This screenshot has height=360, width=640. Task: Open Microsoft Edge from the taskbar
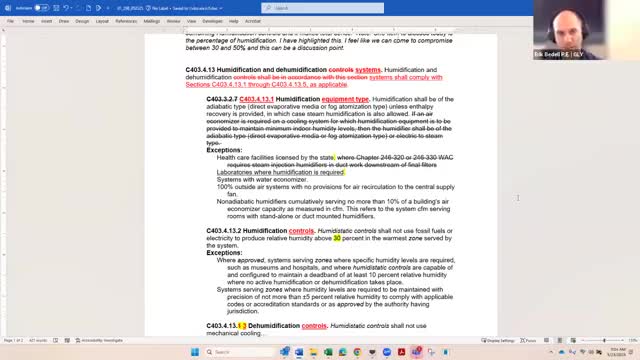tap(343, 352)
